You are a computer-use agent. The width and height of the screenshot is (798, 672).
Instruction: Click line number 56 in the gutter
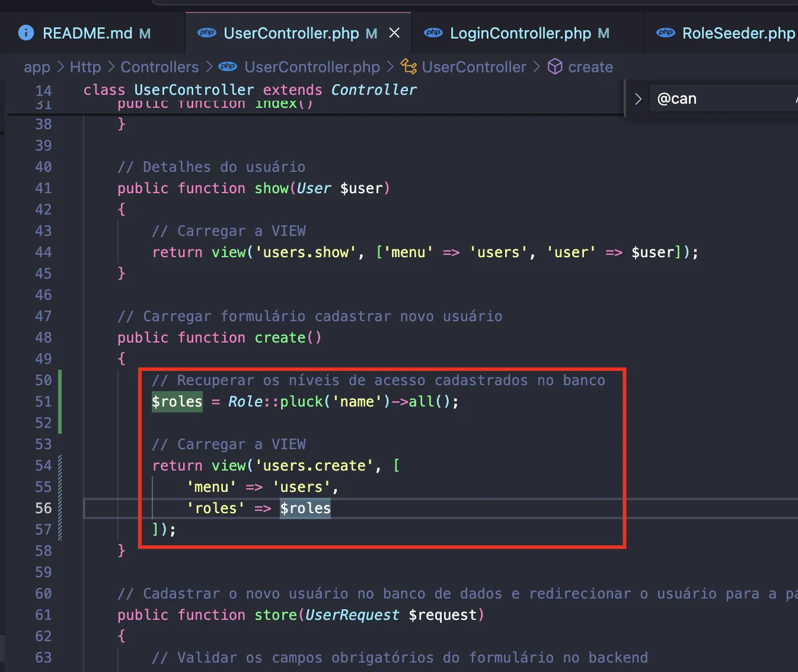[x=43, y=508]
